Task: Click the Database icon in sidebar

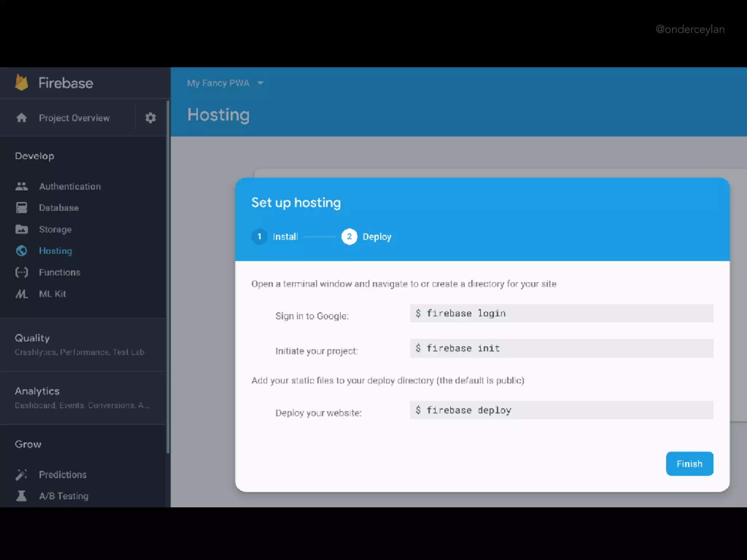Action: pos(22,208)
